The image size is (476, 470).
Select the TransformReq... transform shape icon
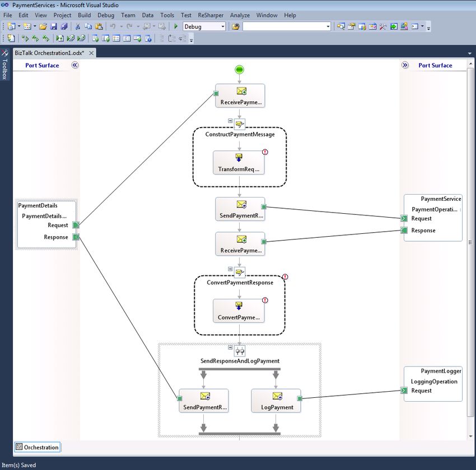pos(239,158)
